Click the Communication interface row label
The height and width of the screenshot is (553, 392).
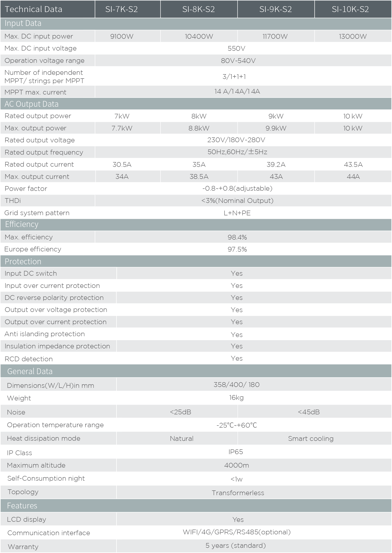tap(48, 533)
